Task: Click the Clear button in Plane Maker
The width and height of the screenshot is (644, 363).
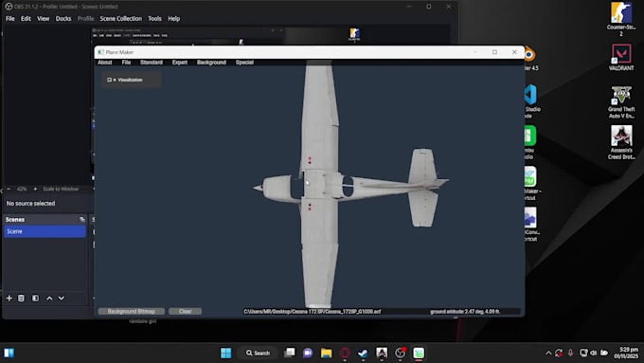Action: click(x=186, y=311)
